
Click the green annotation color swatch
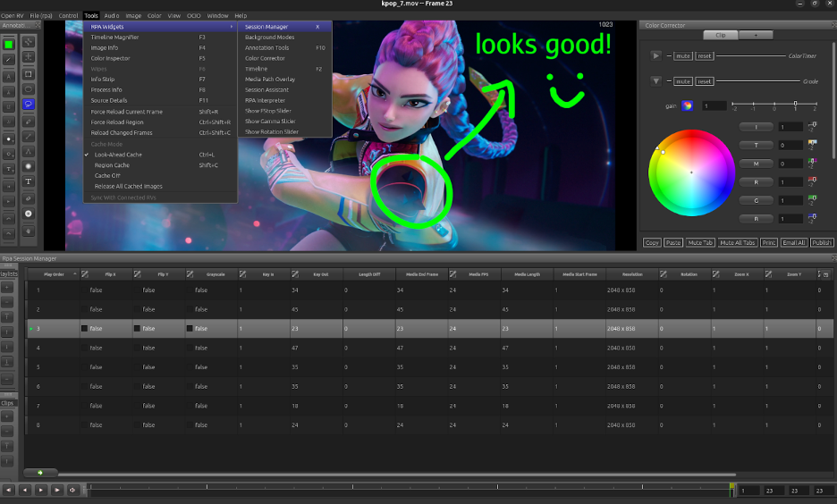(x=9, y=43)
